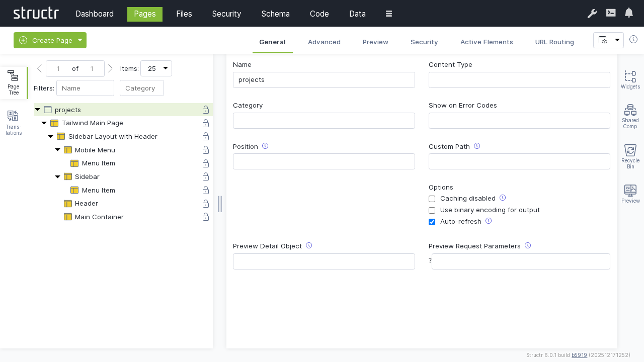Uncheck the Auto-refresh option

tap(432, 222)
